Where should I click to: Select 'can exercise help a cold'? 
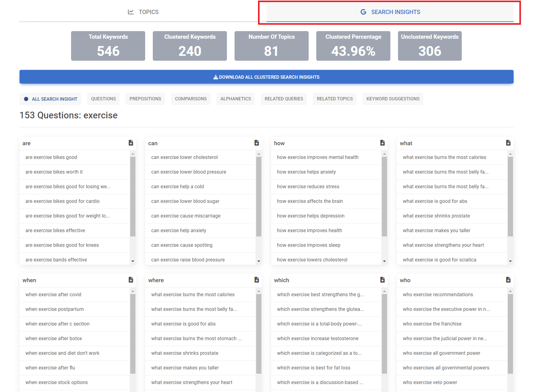200,187
